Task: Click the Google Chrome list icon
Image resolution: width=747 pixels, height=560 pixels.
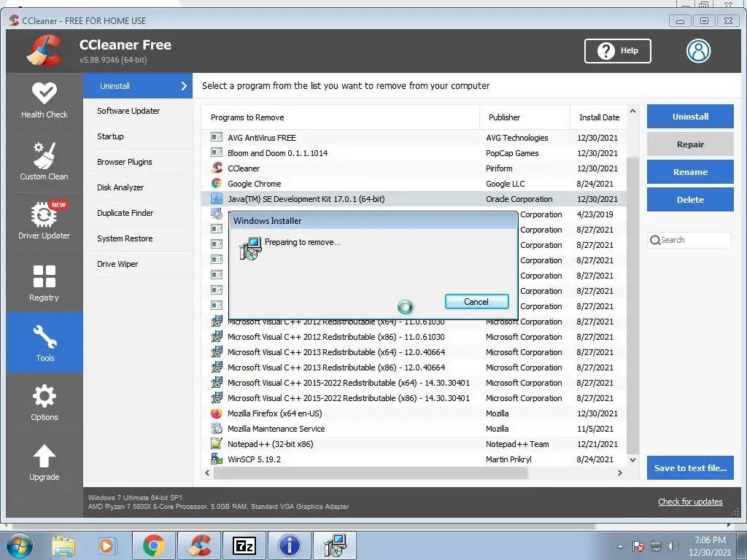Action: pyautogui.click(x=216, y=183)
